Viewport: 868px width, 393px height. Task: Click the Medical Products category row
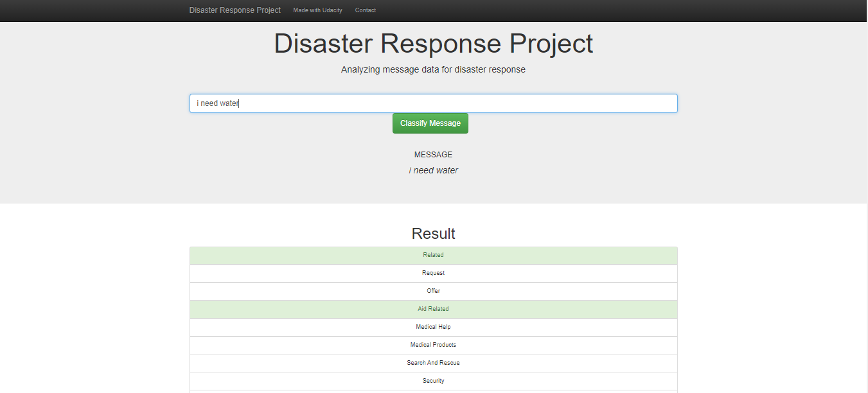pyautogui.click(x=433, y=345)
